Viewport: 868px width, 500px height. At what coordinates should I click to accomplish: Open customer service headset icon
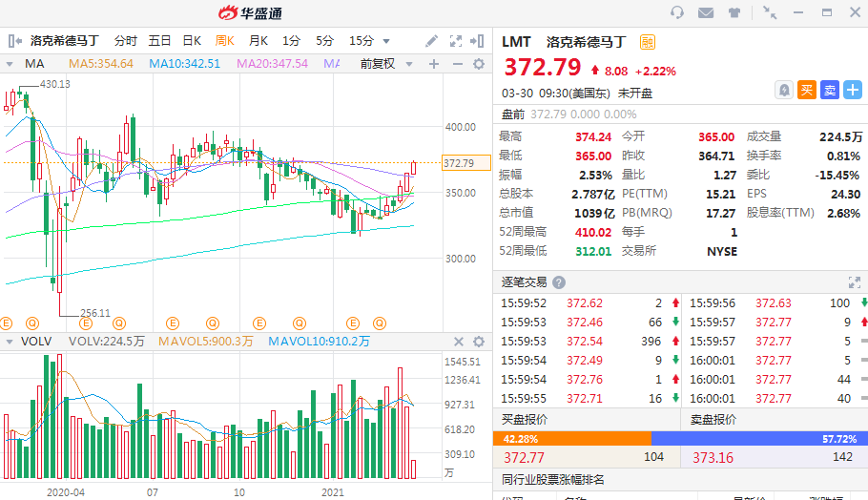coord(677,12)
